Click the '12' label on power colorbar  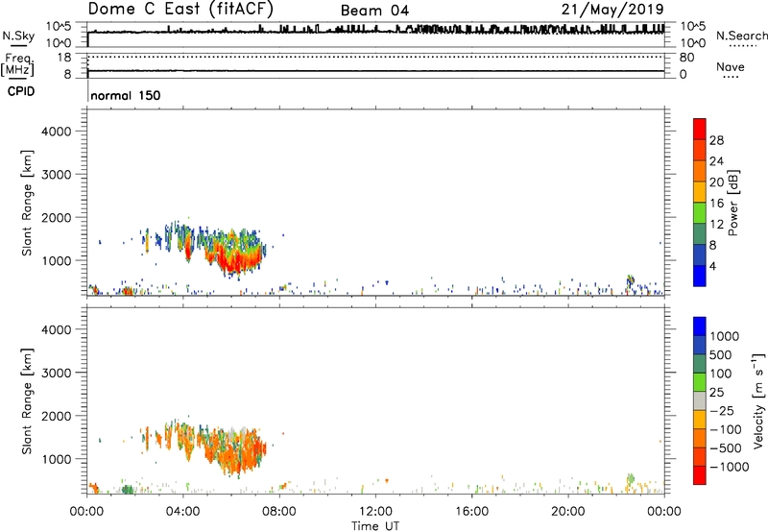coord(716,225)
